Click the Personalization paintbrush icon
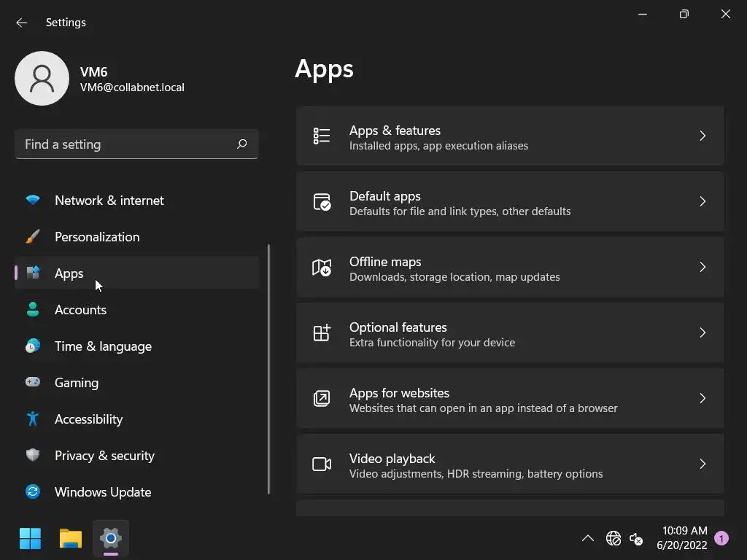Screen dimensions: 747x560 (33, 236)
